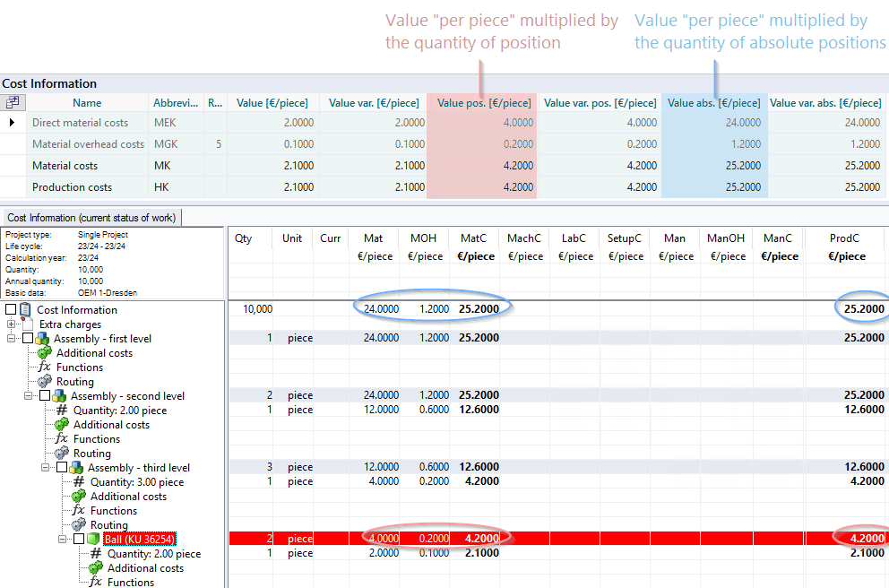Image resolution: width=889 pixels, height=588 pixels.
Task: Click the Value pos. [€/piece] column header
Action: [483, 103]
